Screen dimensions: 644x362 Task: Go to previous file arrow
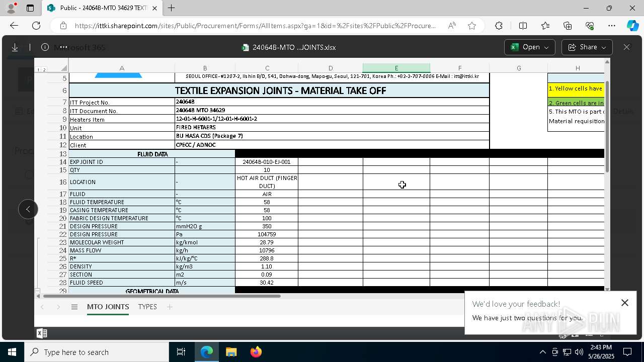pyautogui.click(x=28, y=209)
